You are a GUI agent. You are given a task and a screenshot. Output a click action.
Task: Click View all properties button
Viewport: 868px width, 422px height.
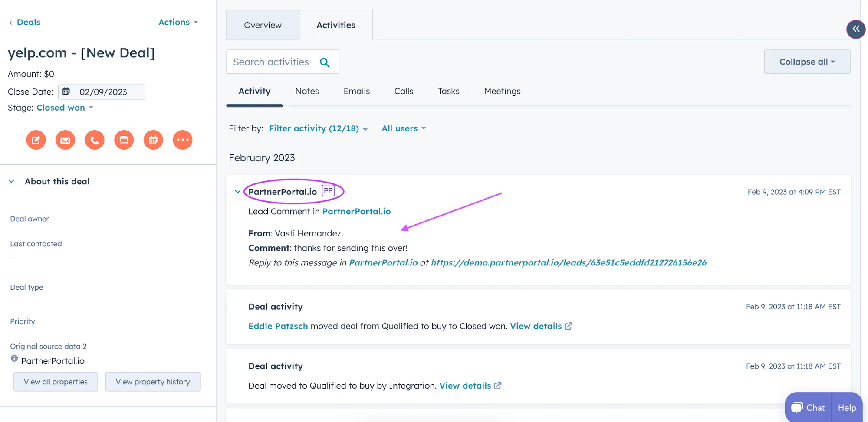56,382
